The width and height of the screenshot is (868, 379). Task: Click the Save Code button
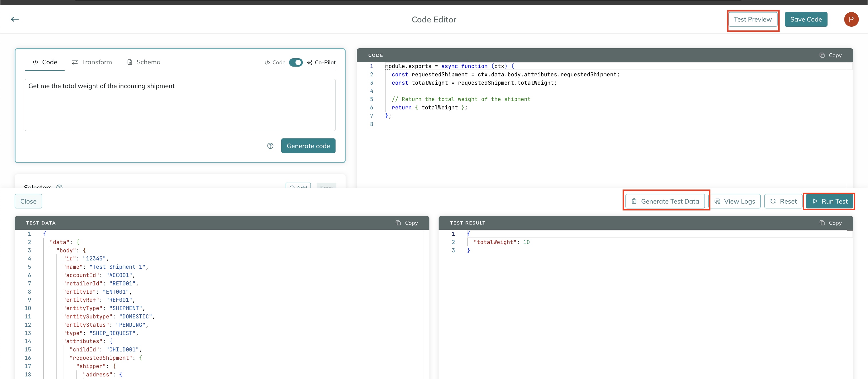coord(806,19)
